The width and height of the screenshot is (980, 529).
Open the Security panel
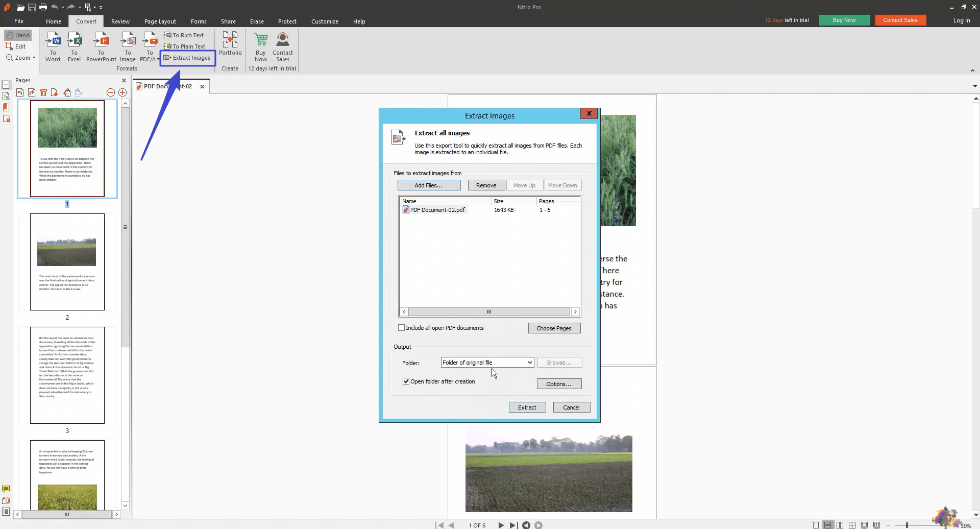coord(6,118)
